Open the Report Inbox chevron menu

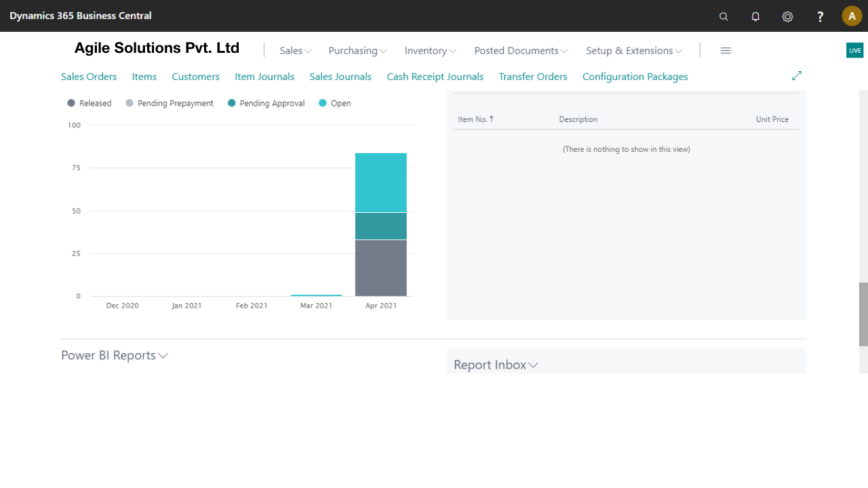click(x=534, y=365)
